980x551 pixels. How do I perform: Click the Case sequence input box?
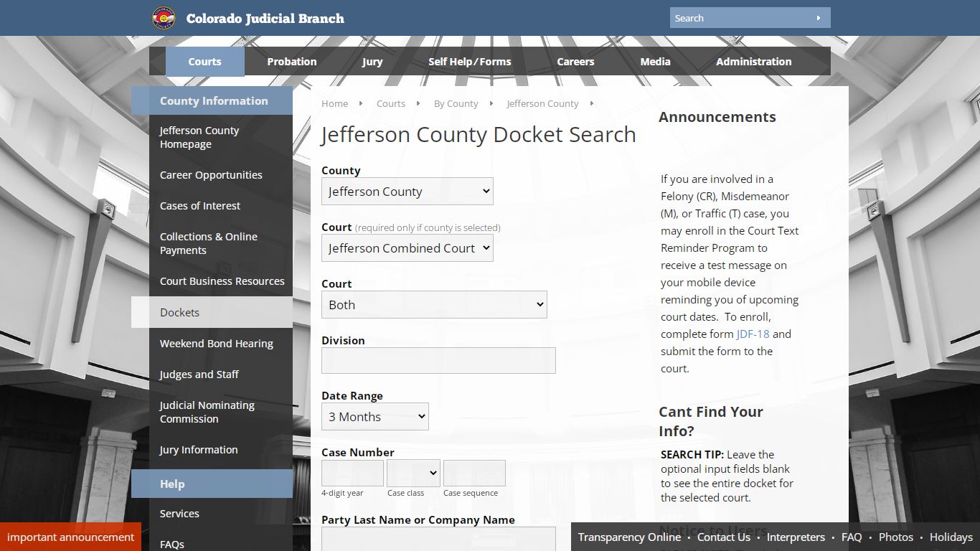pos(474,474)
